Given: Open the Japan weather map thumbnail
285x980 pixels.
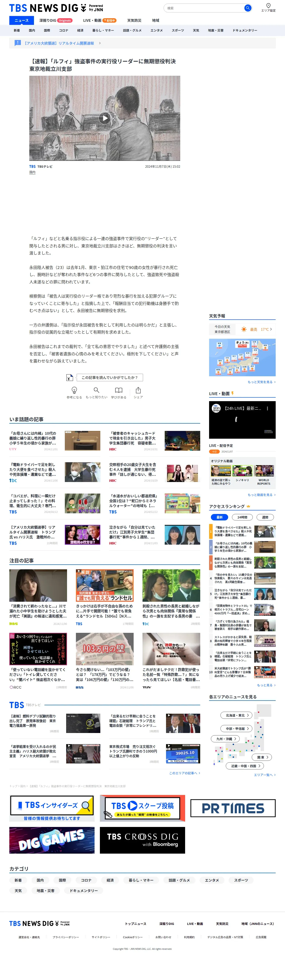Looking at the screenshot, I should (242, 357).
